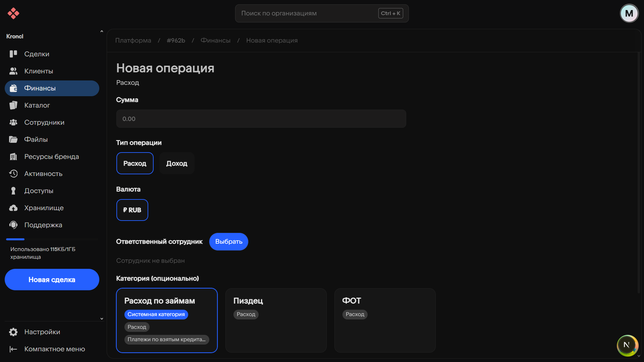644x362 pixels.
Task: Click the down chevron below sidebar menu
Action: pyautogui.click(x=102, y=319)
